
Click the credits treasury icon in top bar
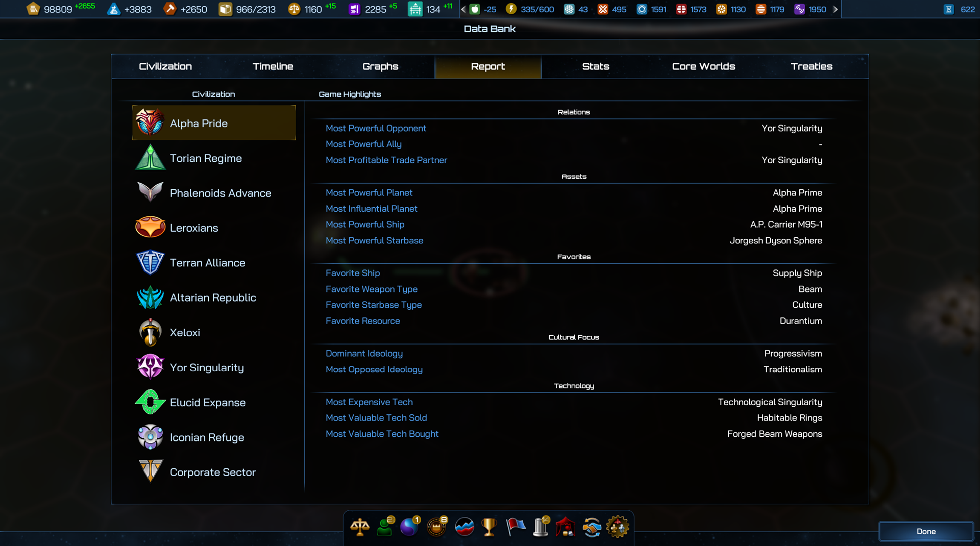[33, 9]
